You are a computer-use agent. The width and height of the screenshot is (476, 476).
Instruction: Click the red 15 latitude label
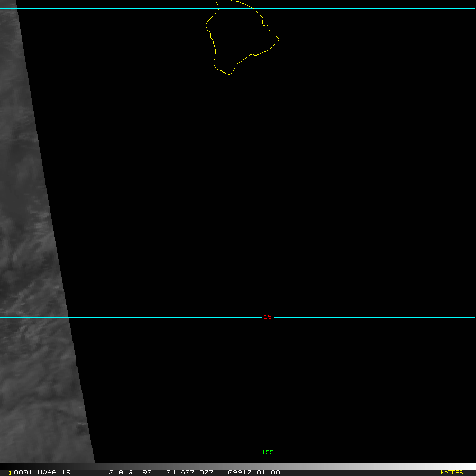268,317
